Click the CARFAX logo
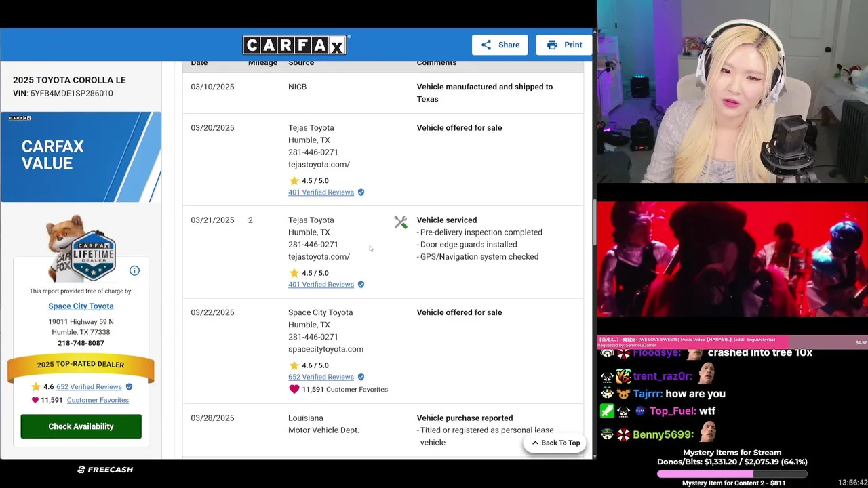Screen dimensions: 868x488 click(x=295, y=45)
